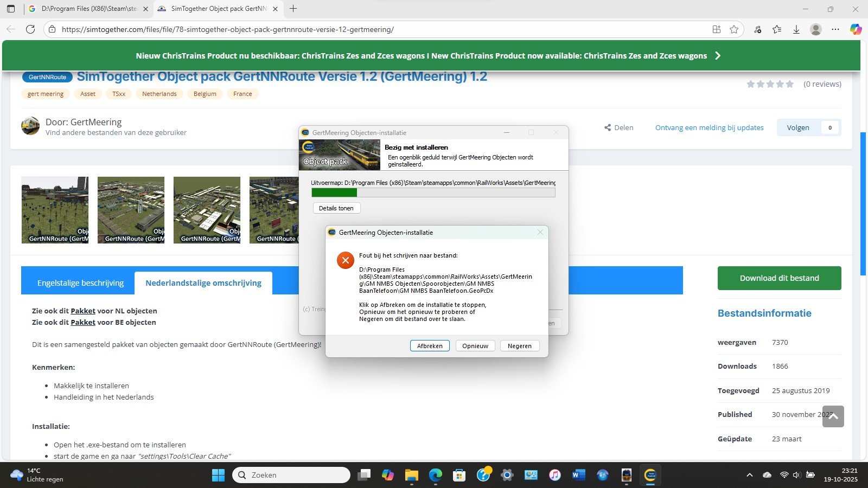The width and height of the screenshot is (868, 488).
Task: Add page to favorites with star icon
Action: point(734,29)
